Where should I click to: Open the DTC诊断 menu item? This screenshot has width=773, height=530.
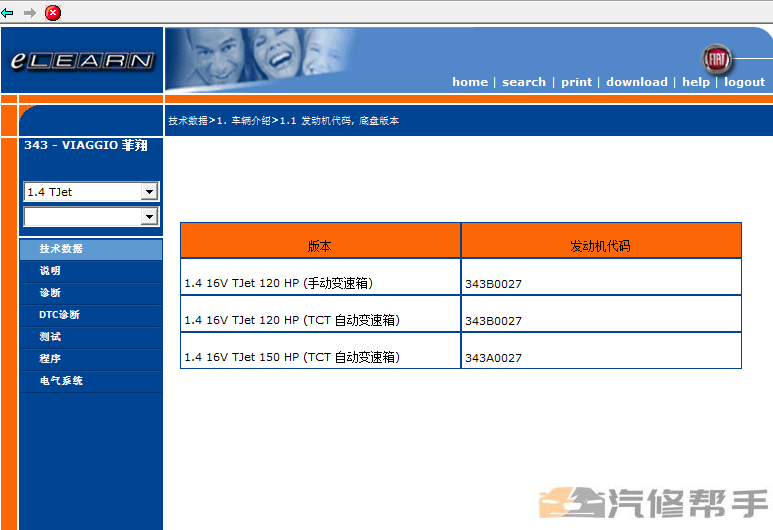click(x=91, y=315)
